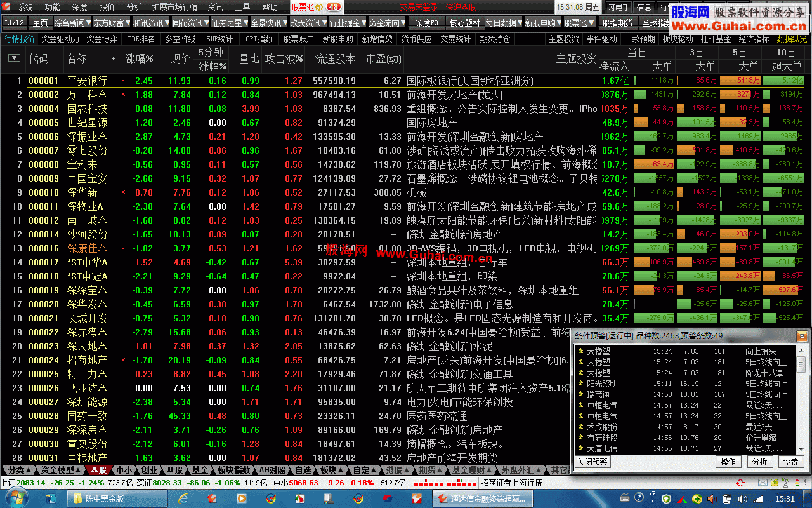Open the 帮助 menu

pos(270,7)
